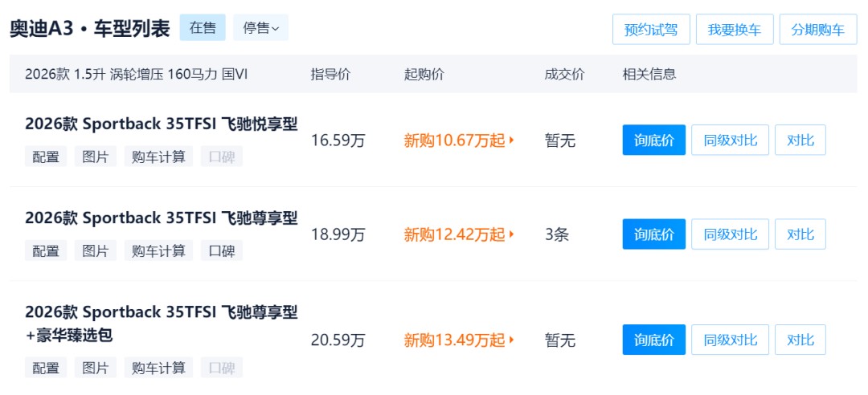Open the 2026款 Sportback 35TFSI 飞驰悦享型 title
The image size is (868, 395).
(x=161, y=124)
